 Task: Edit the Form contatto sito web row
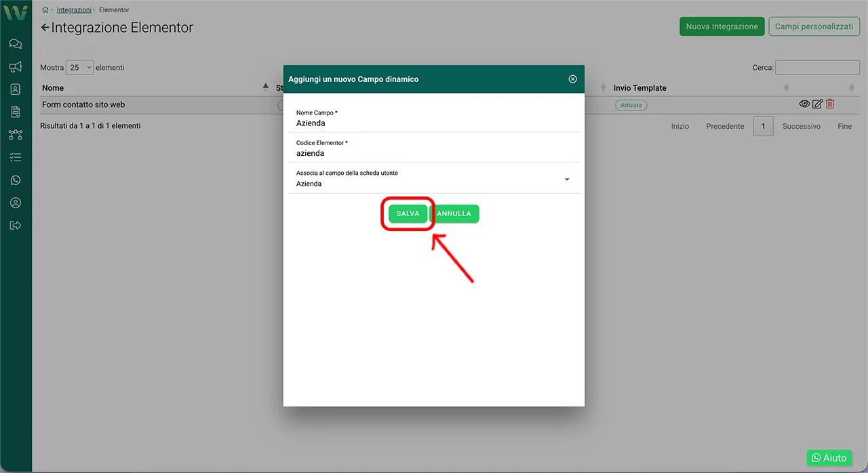[x=817, y=104]
